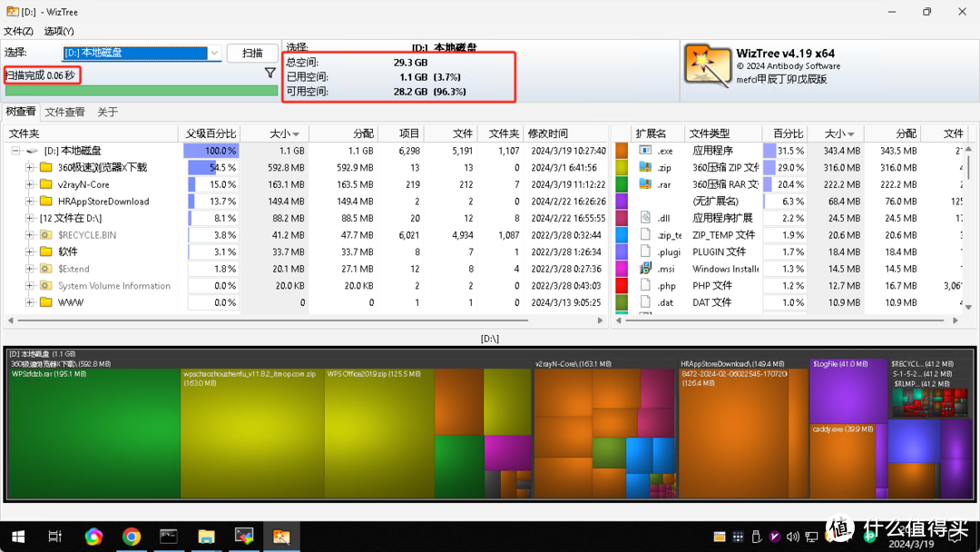Switch to the 关于 tab
980x552 pixels.
coord(109,111)
